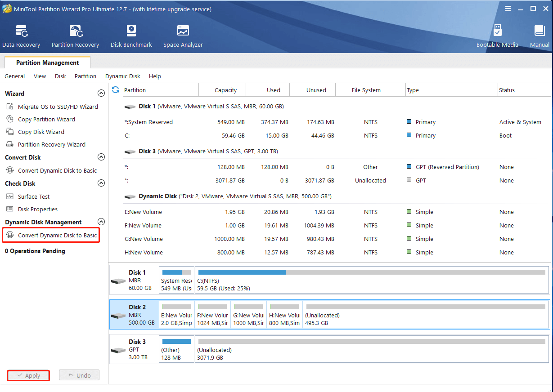553x392 pixels.
Task: Open Space Analyzer
Action: 183,36
